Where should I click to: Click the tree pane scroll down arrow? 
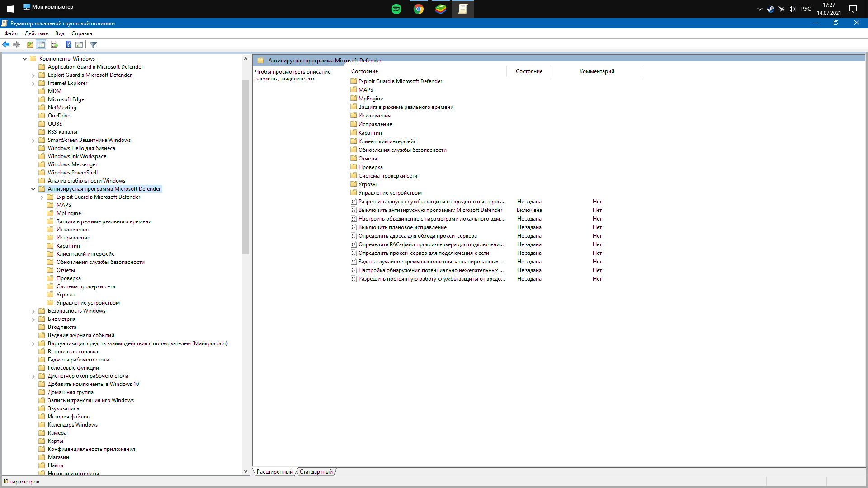pos(245,471)
